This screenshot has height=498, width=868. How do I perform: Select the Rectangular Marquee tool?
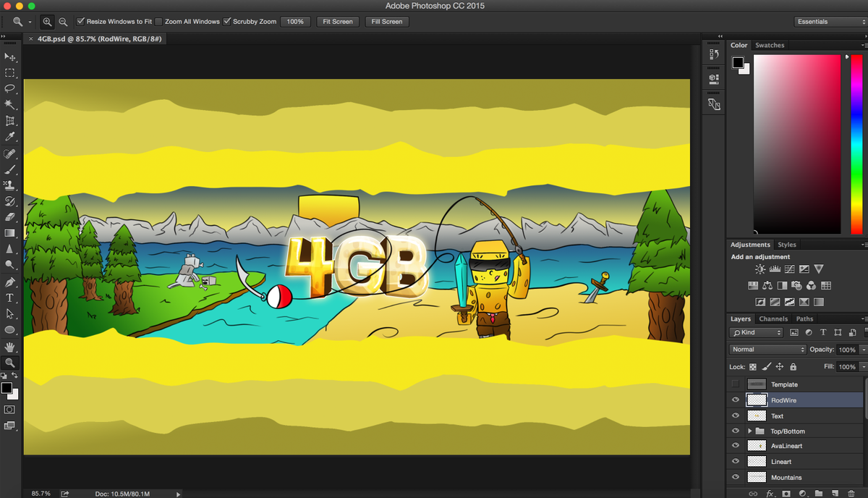coord(10,73)
